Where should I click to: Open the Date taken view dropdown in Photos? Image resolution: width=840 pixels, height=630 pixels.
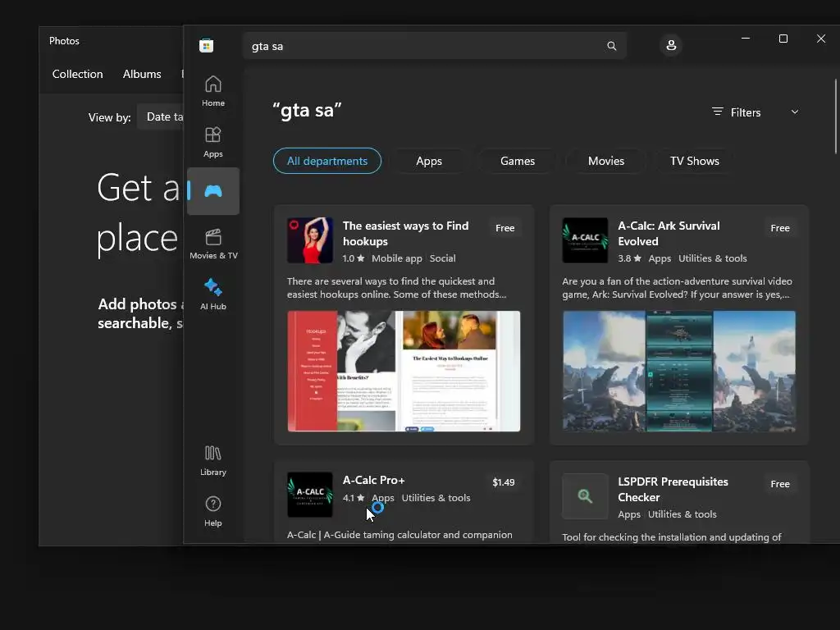point(161,116)
